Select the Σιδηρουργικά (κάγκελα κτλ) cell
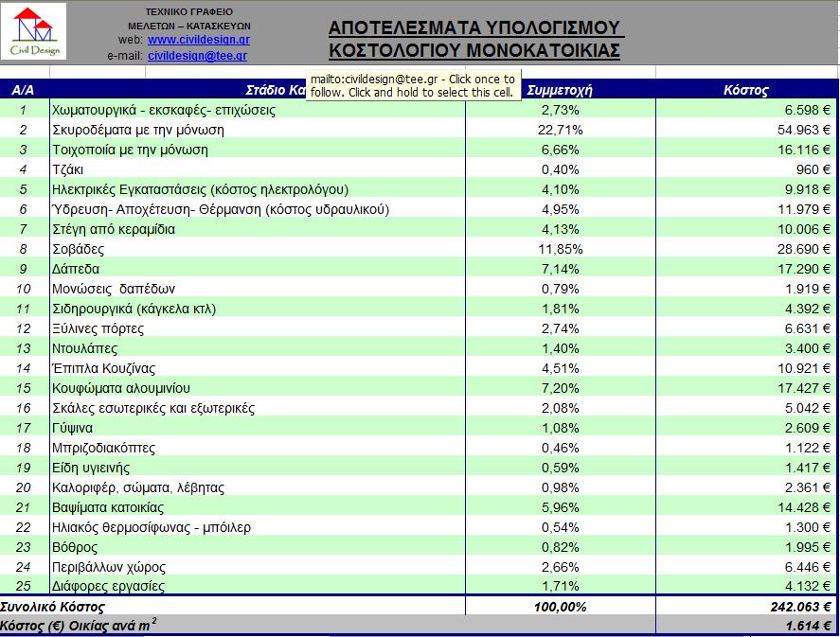840x637 pixels. tap(258, 309)
